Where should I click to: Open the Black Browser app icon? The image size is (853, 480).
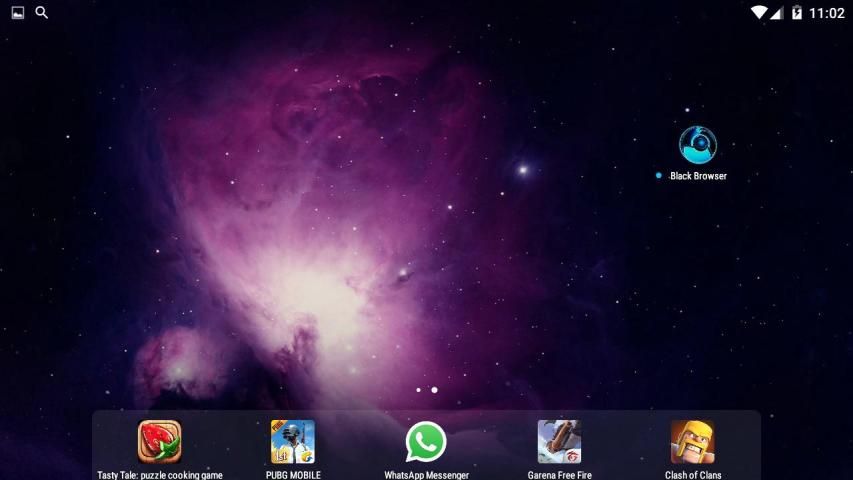tap(697, 145)
